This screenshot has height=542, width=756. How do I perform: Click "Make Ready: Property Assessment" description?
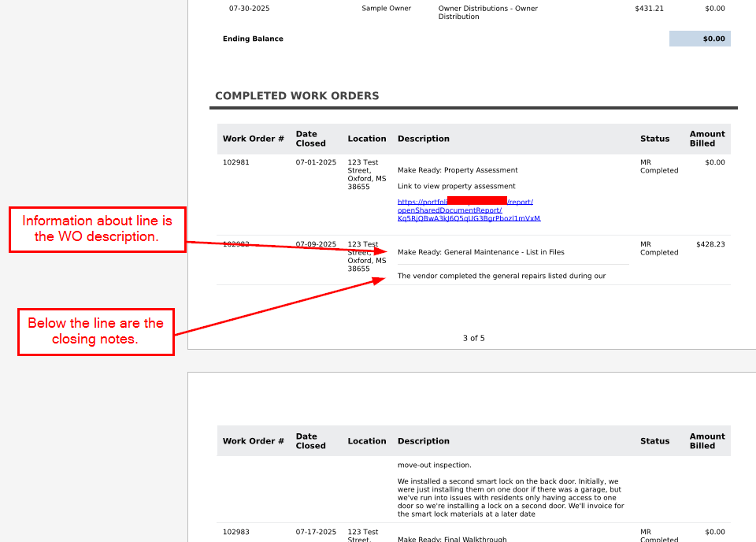pyautogui.click(x=458, y=170)
